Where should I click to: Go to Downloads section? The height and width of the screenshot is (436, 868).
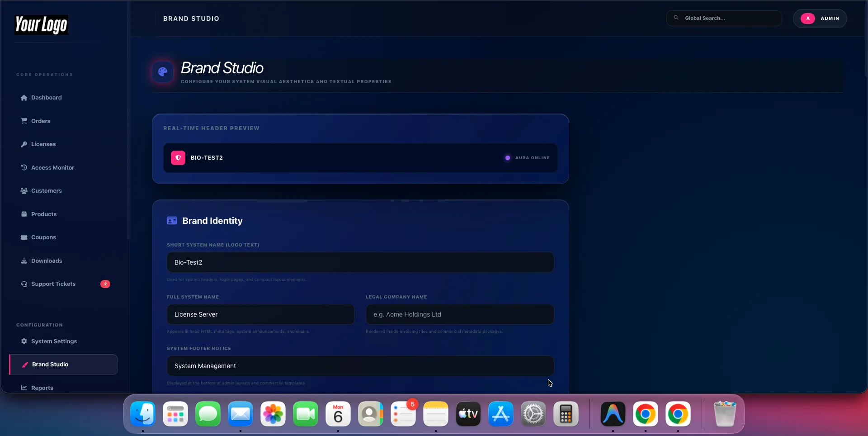(63, 261)
